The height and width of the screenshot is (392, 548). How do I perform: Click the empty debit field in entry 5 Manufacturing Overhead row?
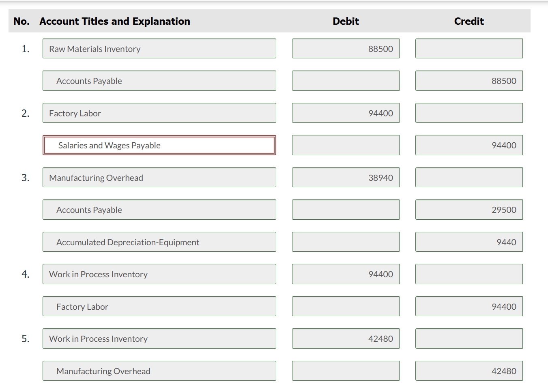pos(346,371)
